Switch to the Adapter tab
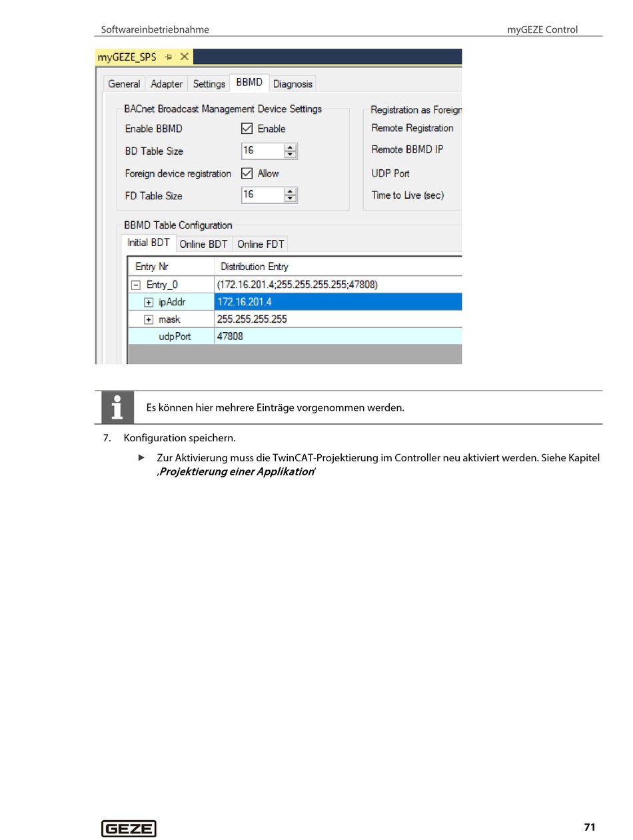The width and height of the screenshot is (633, 840). (x=167, y=84)
